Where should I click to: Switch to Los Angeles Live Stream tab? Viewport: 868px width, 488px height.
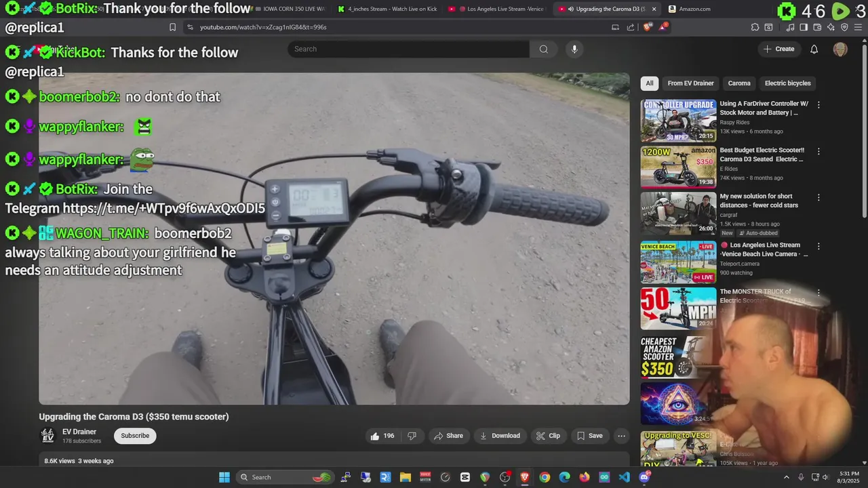(x=497, y=9)
